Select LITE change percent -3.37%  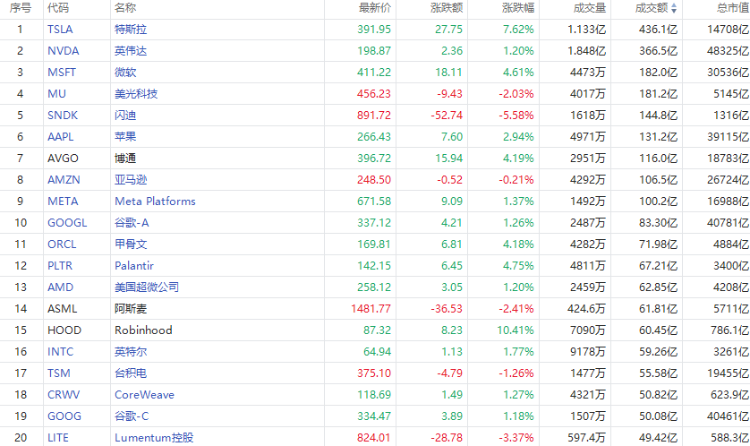(x=516, y=438)
